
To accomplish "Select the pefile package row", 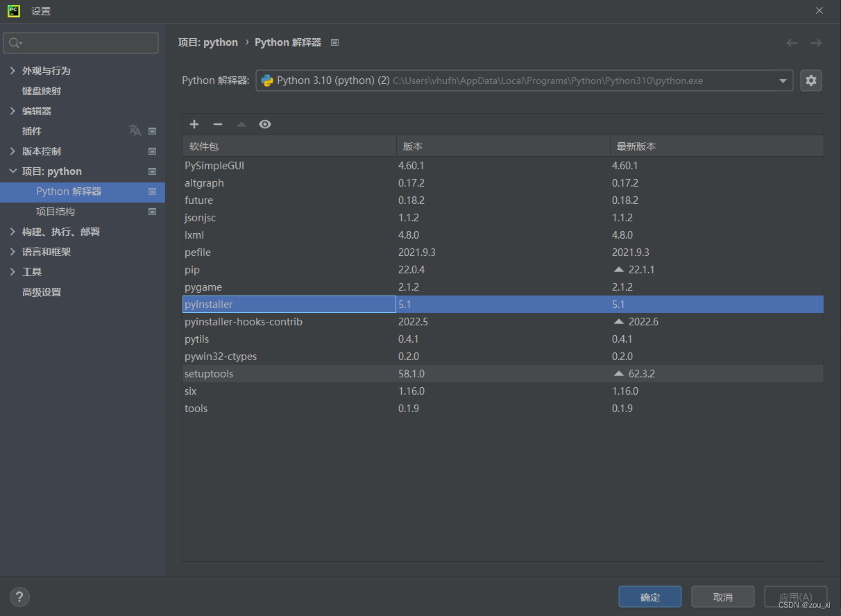I will (x=503, y=253).
